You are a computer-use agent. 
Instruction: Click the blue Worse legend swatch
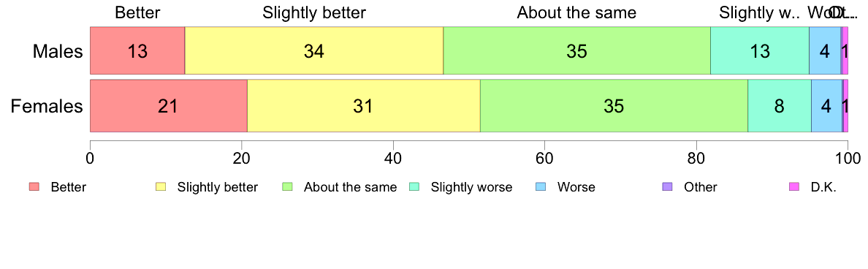click(541, 187)
